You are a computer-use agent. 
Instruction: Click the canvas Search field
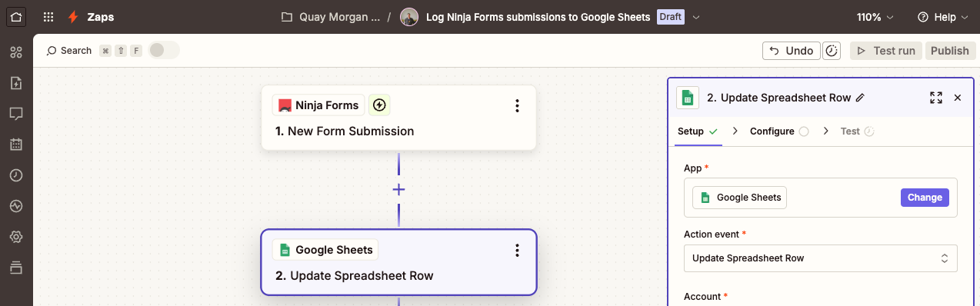[x=69, y=51]
